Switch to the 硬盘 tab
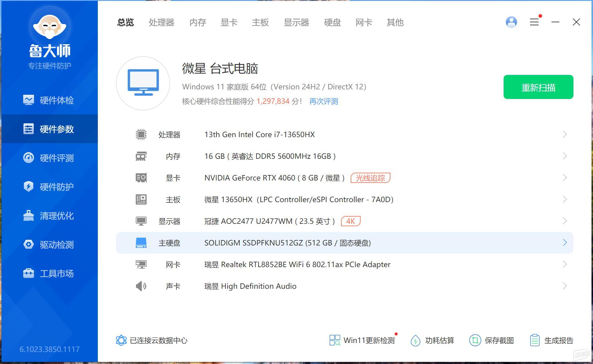This screenshot has width=593, height=364. [x=332, y=22]
